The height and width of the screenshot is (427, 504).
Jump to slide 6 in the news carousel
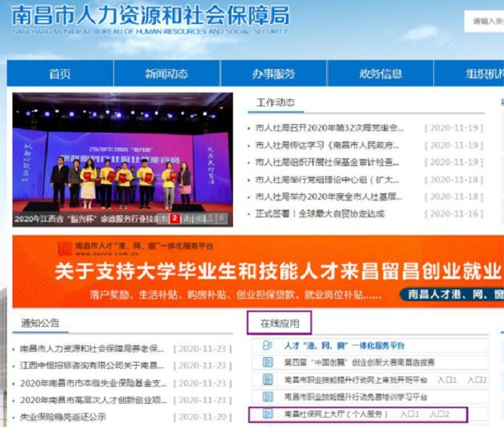[221, 218]
